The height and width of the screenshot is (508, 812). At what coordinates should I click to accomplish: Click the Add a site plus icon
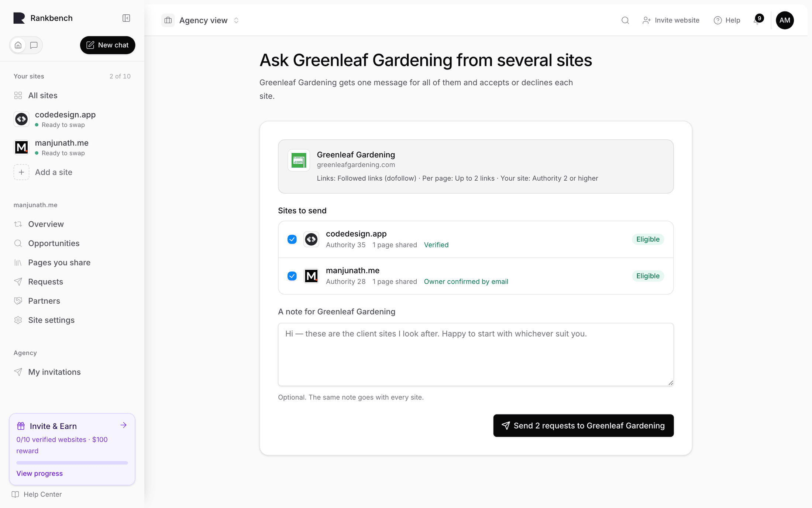point(21,172)
